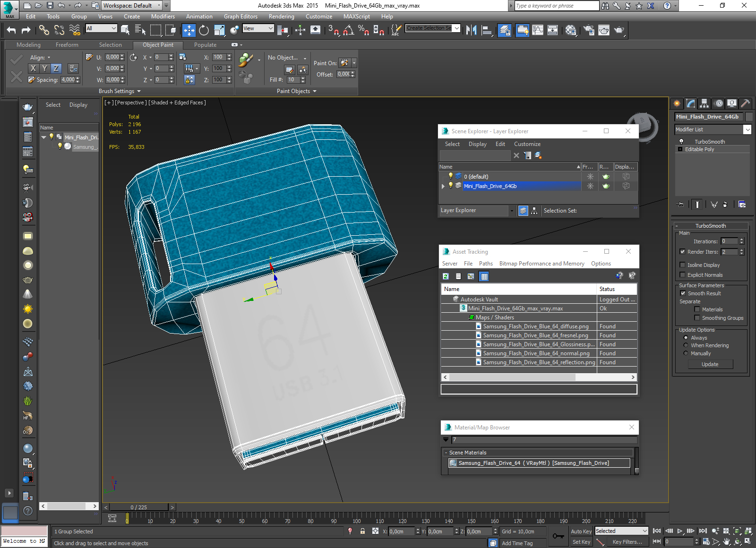Open the Motion command panel tab
756x548 pixels.
click(x=718, y=103)
